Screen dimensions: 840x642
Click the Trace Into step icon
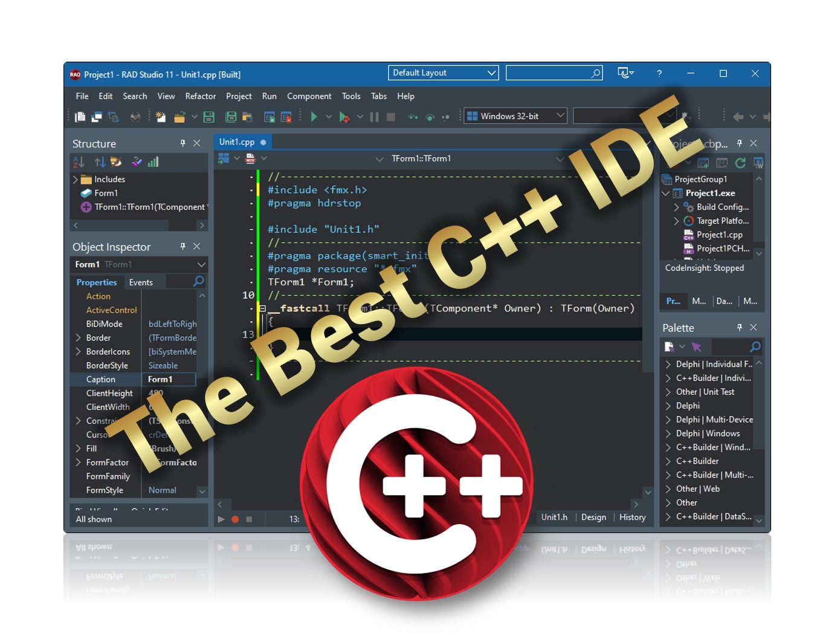(413, 117)
